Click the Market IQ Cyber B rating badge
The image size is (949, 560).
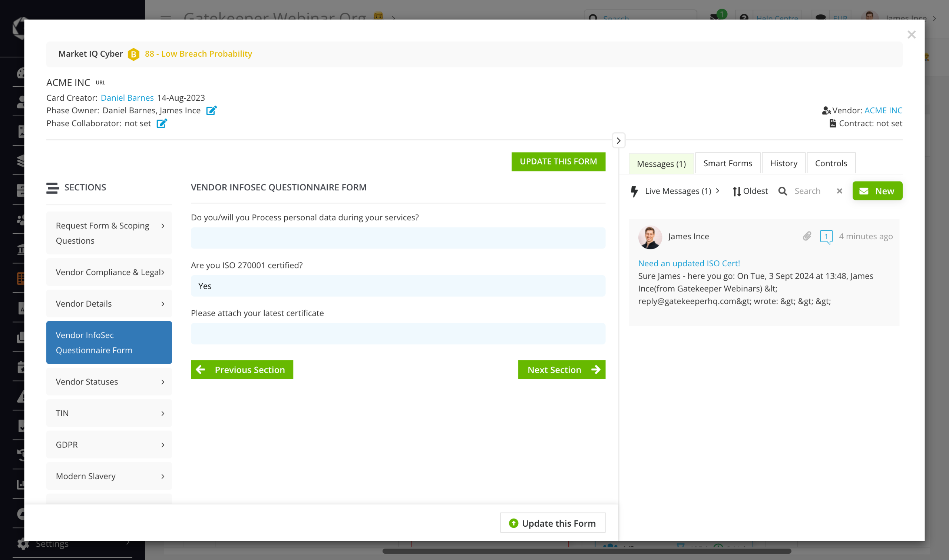(x=133, y=54)
